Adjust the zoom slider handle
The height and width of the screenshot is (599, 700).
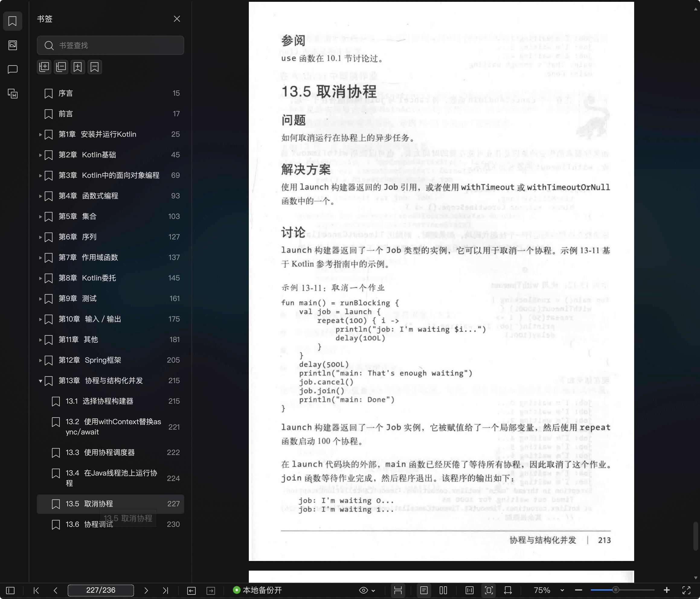coord(616,590)
